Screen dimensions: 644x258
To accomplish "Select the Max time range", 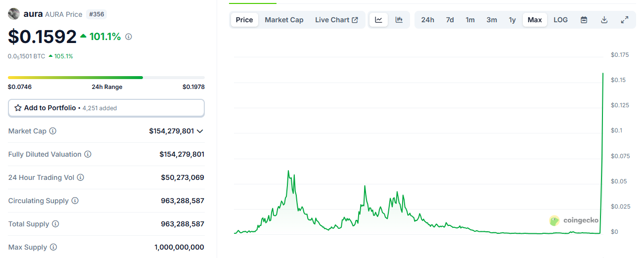I will pos(535,20).
